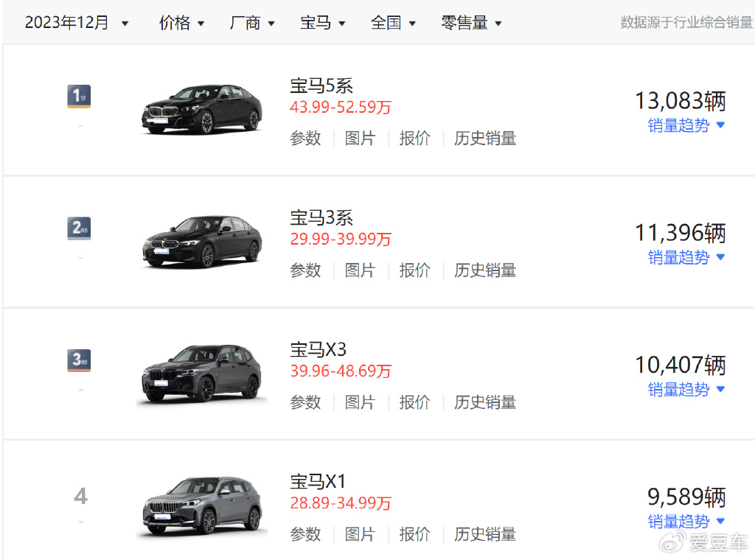Viewport: 755px width, 560px height.
Task: Click the second-place rank badge icon
Action: [79, 228]
